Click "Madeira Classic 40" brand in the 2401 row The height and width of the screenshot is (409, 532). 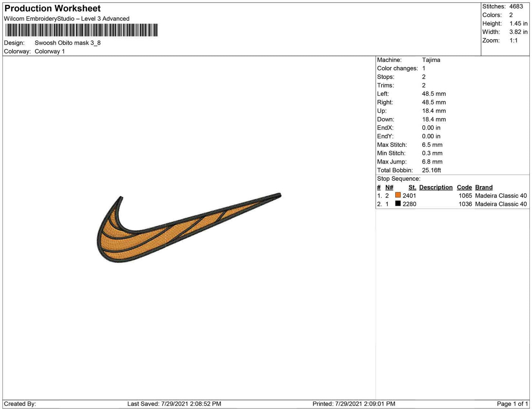[x=501, y=196]
